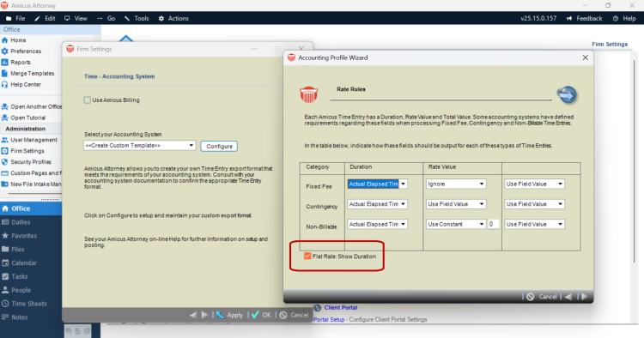This screenshot has width=644, height=338.
Task: Open Non-Billable Duration dropdown
Action: 404,224
